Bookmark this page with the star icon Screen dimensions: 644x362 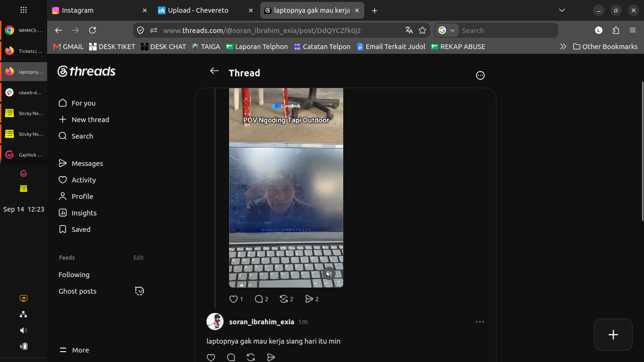(422, 30)
